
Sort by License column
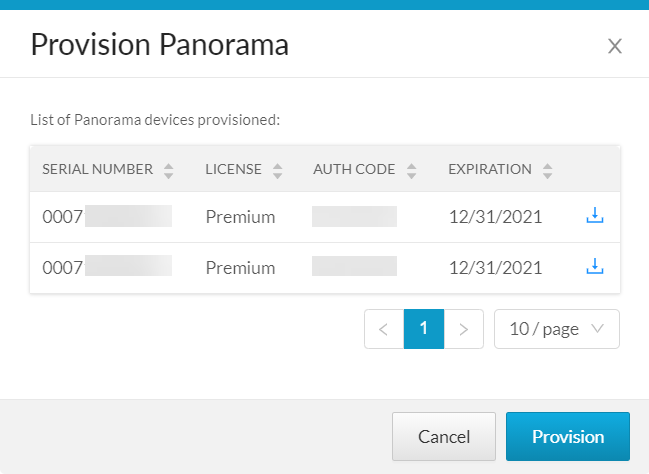(x=277, y=170)
